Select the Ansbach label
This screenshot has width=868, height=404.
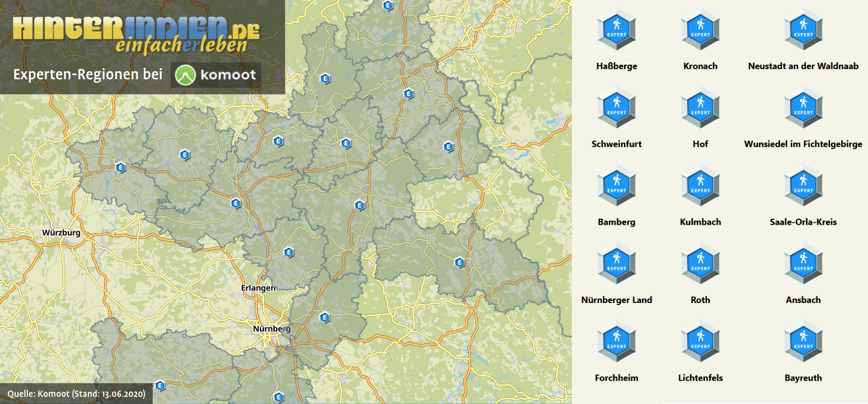tap(803, 300)
